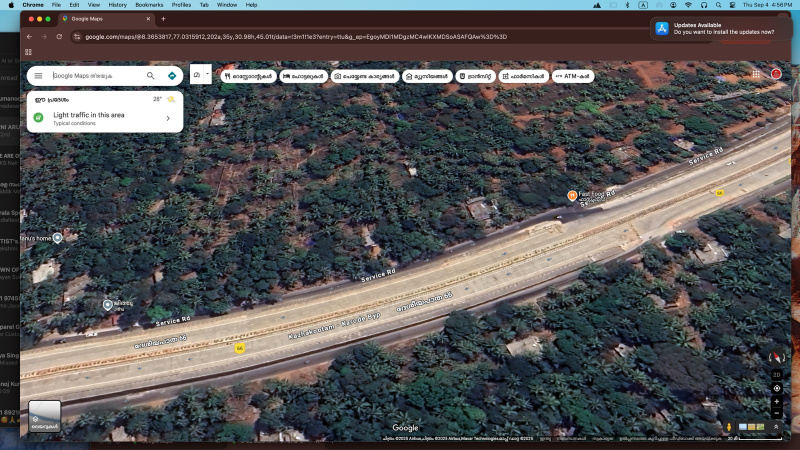The width and height of the screenshot is (800, 450).
Task: Reset map orientation using the compass
Action: pyautogui.click(x=776, y=358)
